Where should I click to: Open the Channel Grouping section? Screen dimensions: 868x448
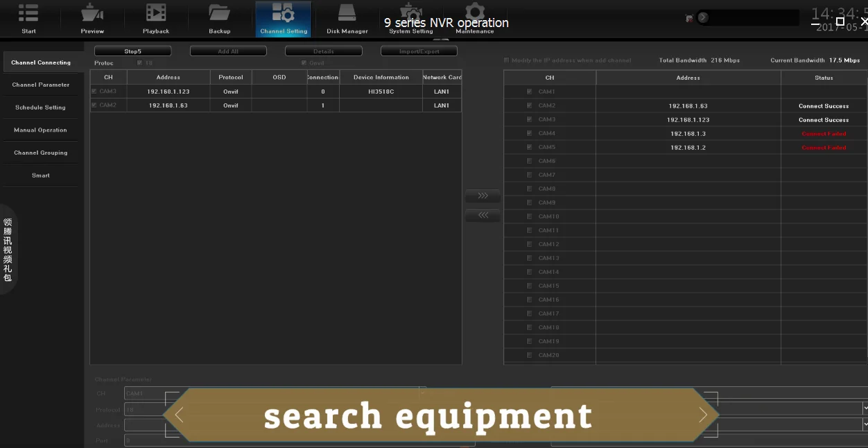pyautogui.click(x=41, y=153)
